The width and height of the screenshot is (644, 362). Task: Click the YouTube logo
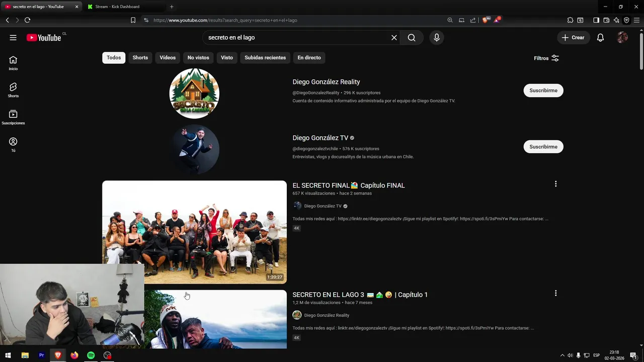(x=44, y=38)
